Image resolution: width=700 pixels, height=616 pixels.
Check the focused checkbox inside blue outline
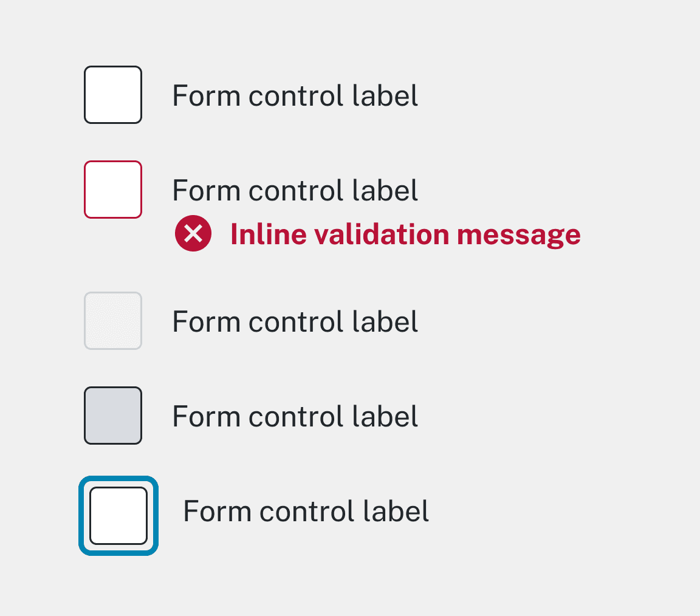coord(118,516)
